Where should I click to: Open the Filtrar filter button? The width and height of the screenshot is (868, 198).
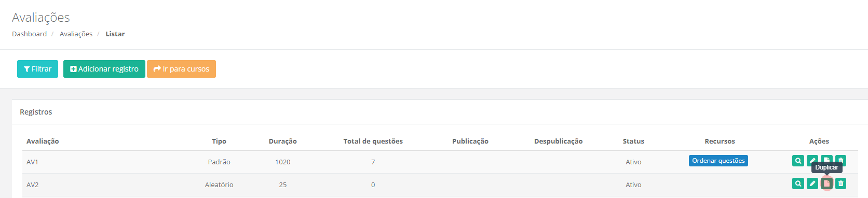coord(37,69)
